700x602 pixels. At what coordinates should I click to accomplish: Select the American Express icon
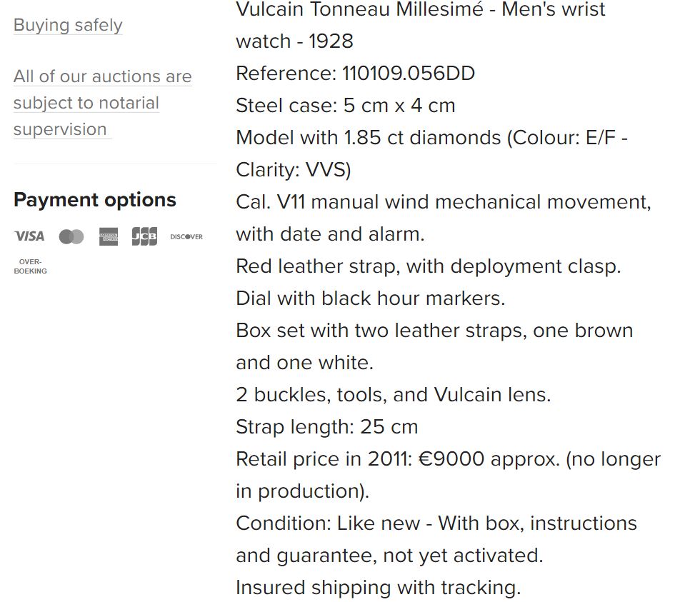(x=109, y=236)
